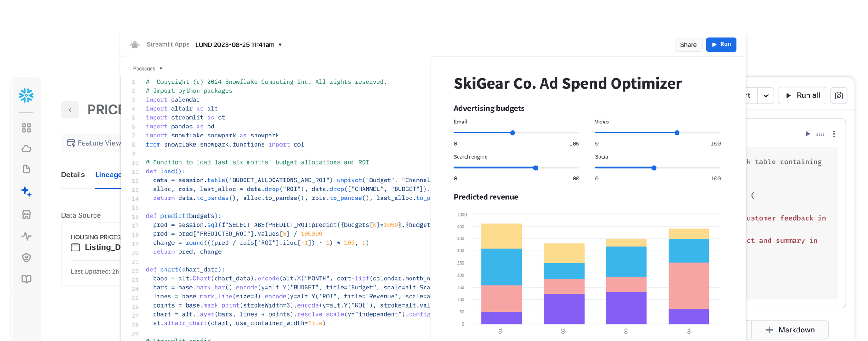Open the app name LUND dropdown arrow
The image size is (868, 341).
tap(280, 45)
